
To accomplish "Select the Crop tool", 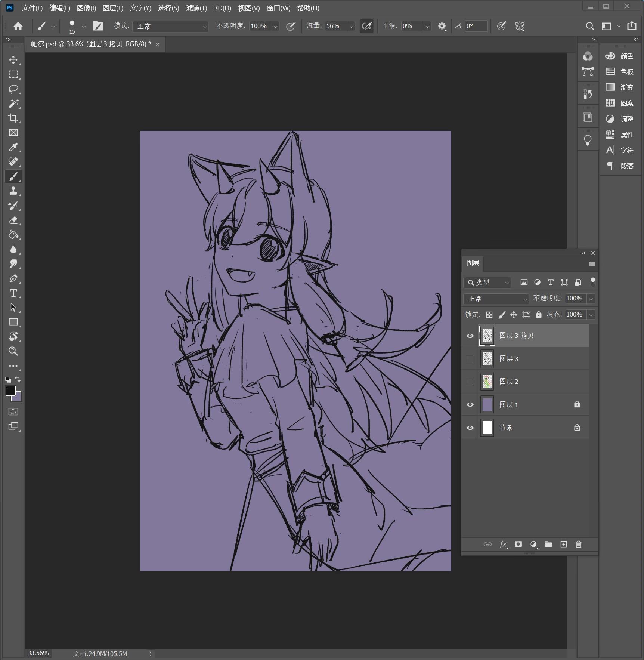I will [13, 118].
